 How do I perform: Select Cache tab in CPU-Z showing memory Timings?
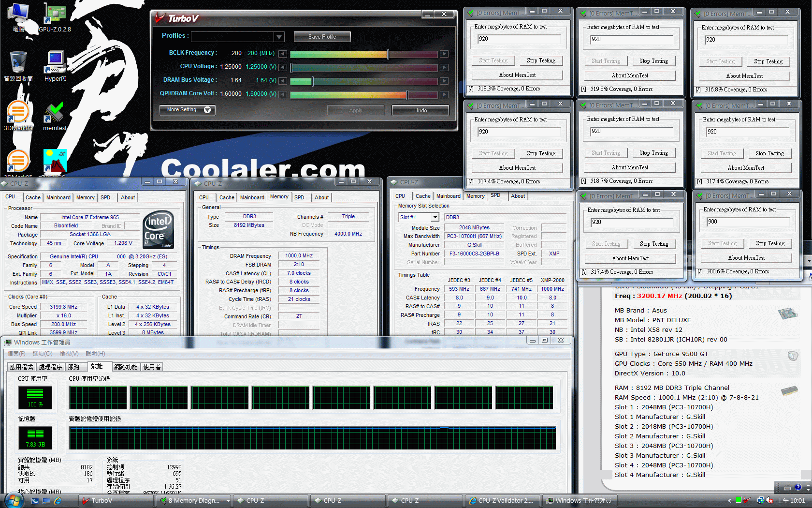227,197
